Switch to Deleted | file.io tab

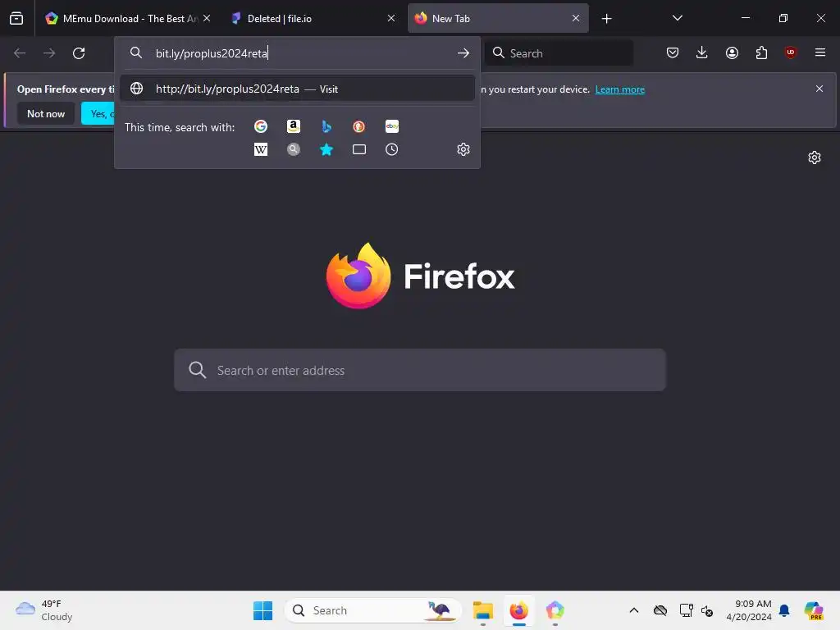[313, 18]
